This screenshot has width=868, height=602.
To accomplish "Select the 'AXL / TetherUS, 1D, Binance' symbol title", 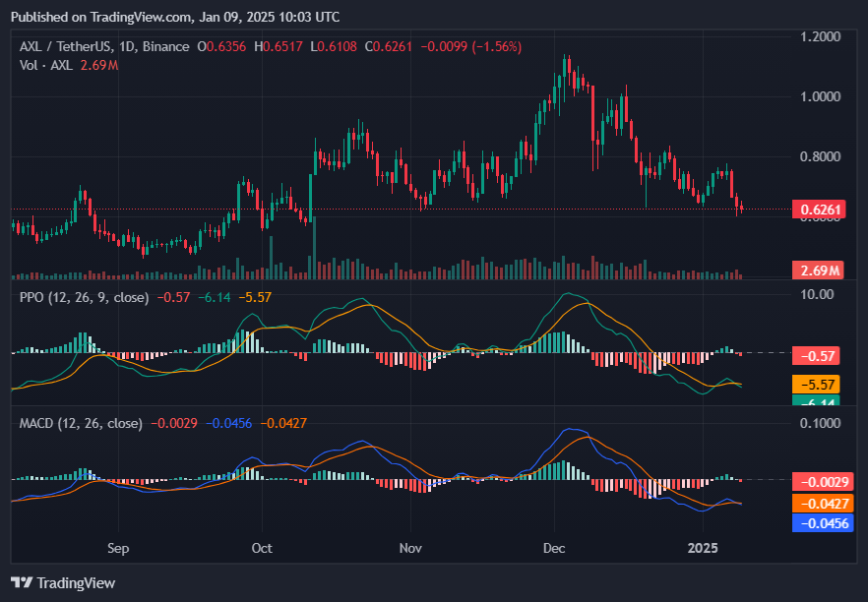I will [104, 46].
